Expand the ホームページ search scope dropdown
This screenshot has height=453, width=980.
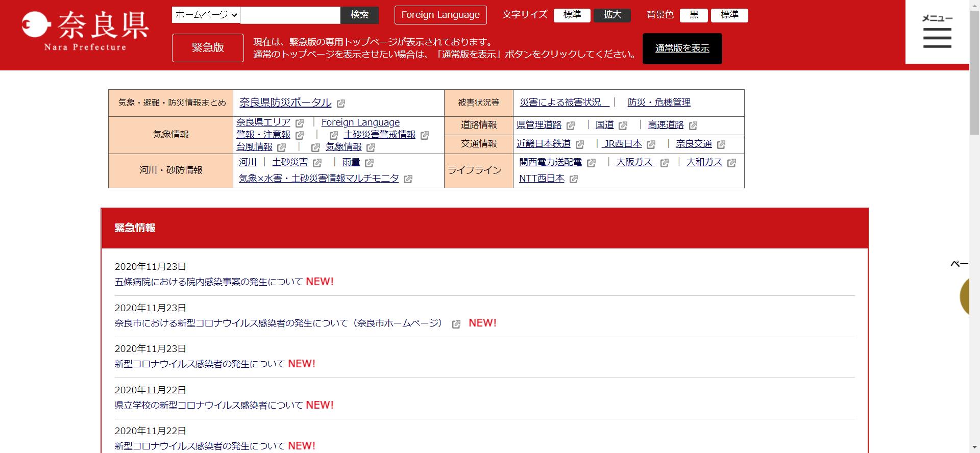point(206,15)
